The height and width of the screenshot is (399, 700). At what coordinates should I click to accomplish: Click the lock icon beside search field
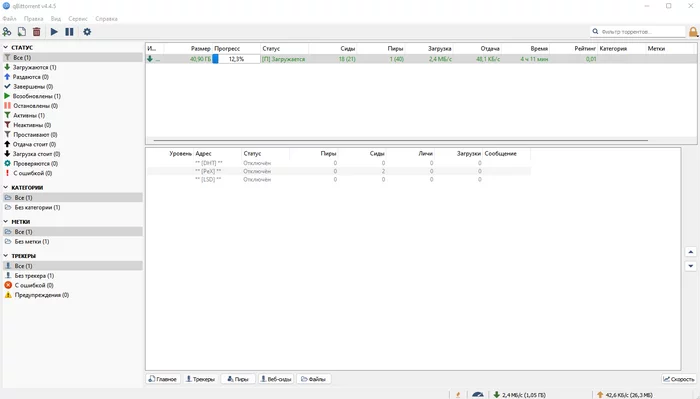click(x=693, y=32)
